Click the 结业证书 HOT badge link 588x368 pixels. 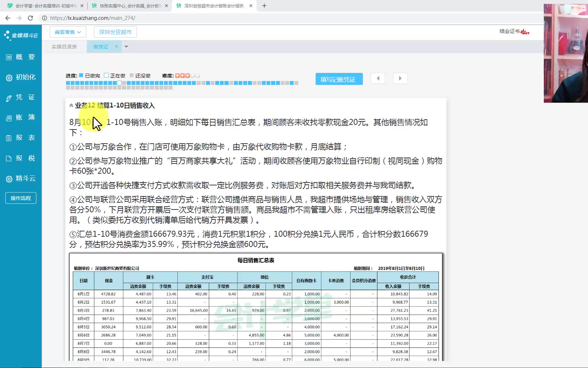point(514,31)
